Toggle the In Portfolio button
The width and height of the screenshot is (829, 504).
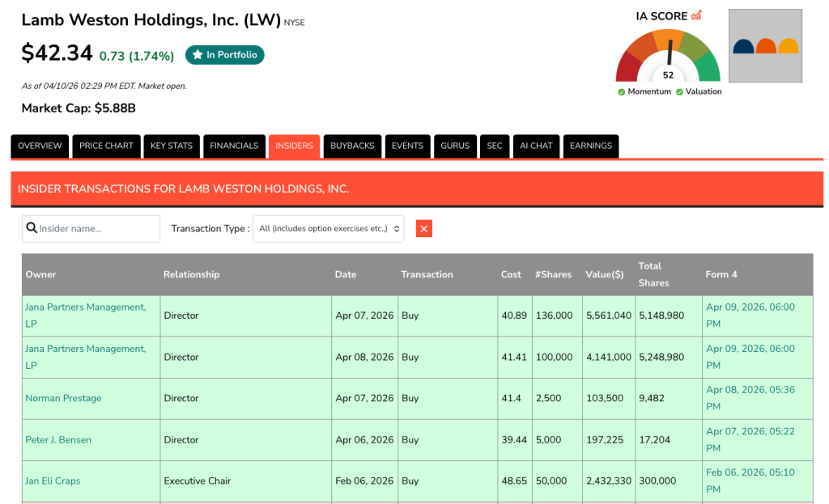click(x=225, y=55)
